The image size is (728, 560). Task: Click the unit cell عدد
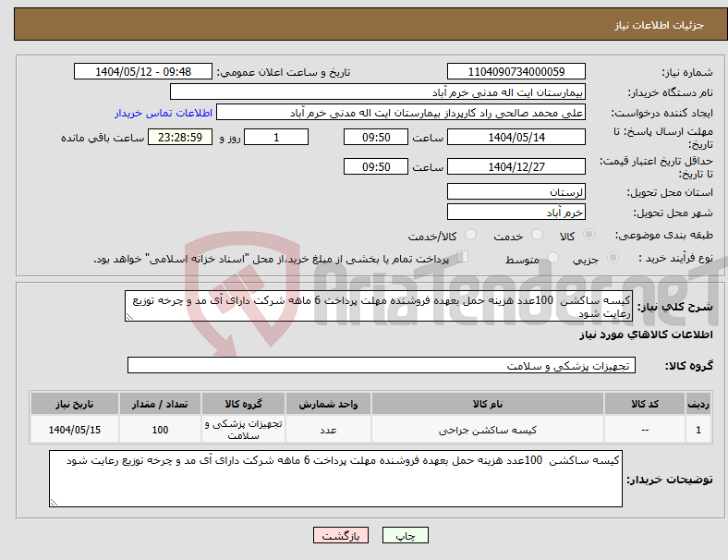328,430
